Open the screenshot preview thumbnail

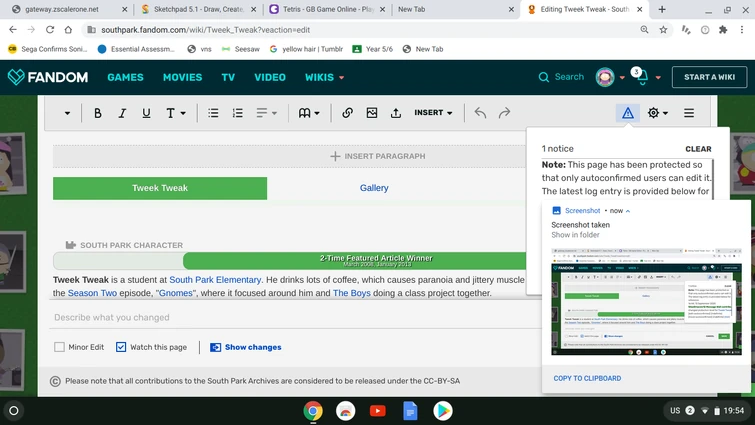pos(646,302)
